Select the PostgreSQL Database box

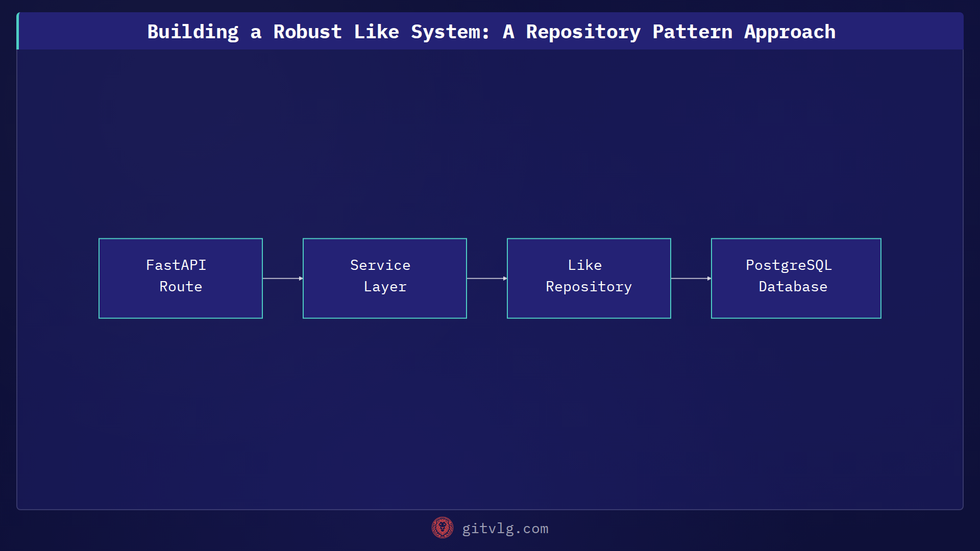tap(796, 279)
